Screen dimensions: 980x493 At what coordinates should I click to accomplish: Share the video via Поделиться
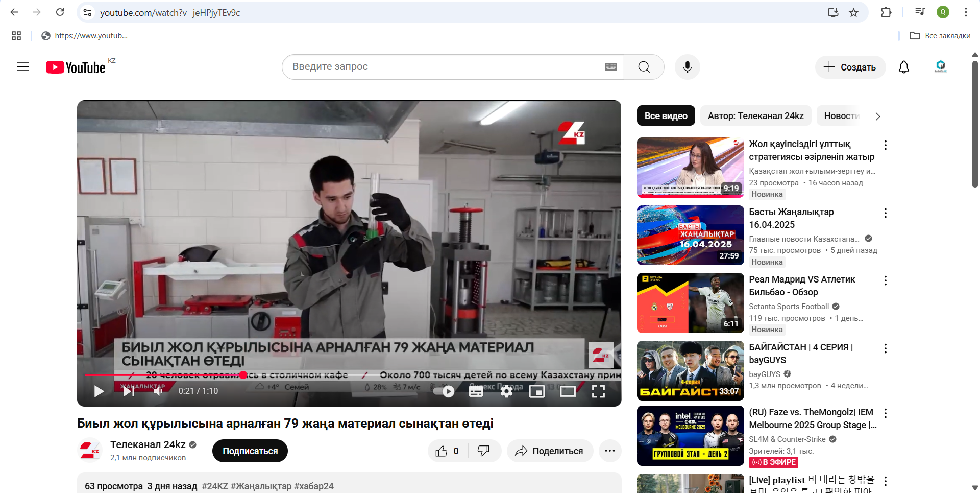tap(550, 451)
